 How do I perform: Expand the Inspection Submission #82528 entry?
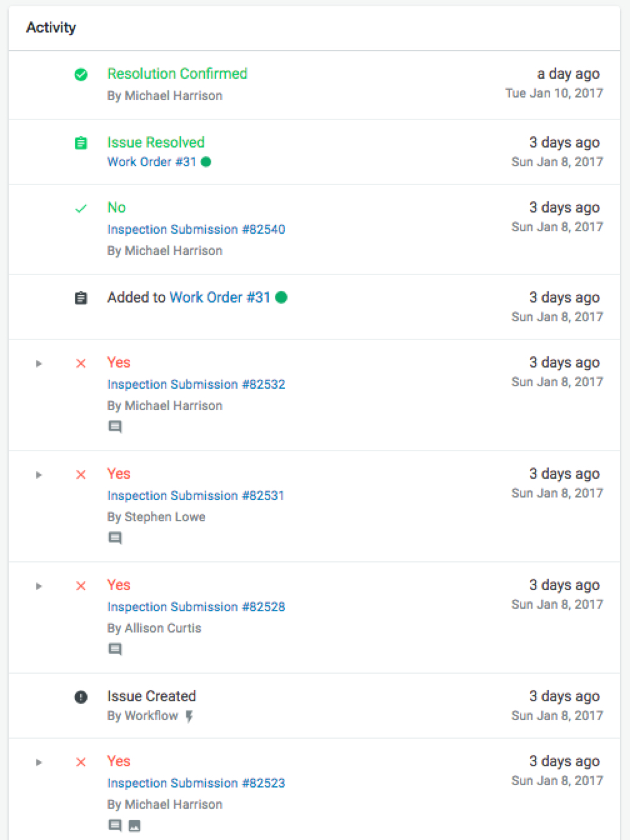pos(39,586)
